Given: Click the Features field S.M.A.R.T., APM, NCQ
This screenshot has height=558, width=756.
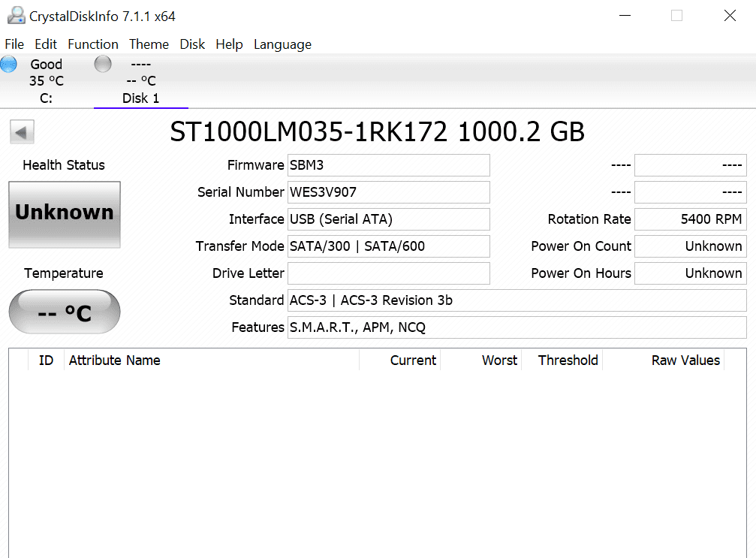Looking at the screenshot, I should pyautogui.click(x=517, y=327).
